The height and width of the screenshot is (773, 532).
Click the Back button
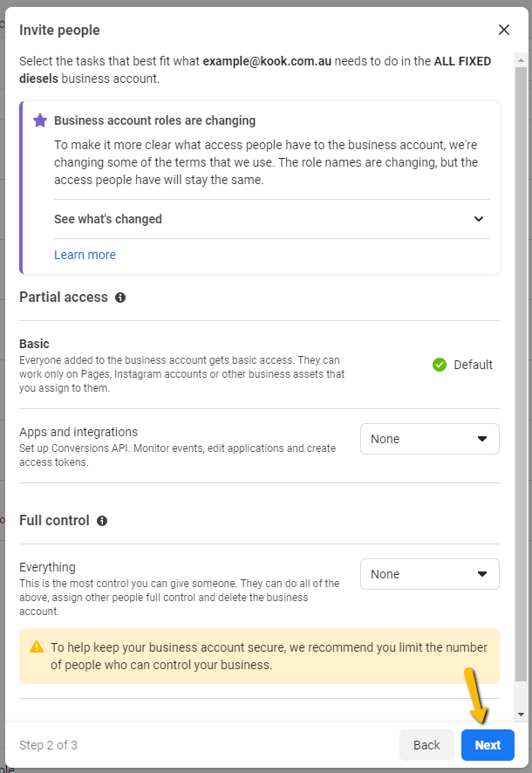click(x=426, y=745)
